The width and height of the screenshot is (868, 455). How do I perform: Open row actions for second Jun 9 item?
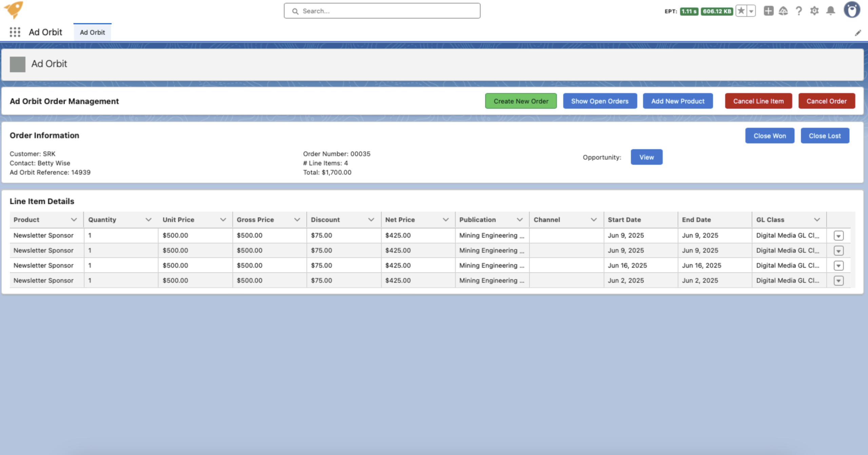tap(839, 251)
